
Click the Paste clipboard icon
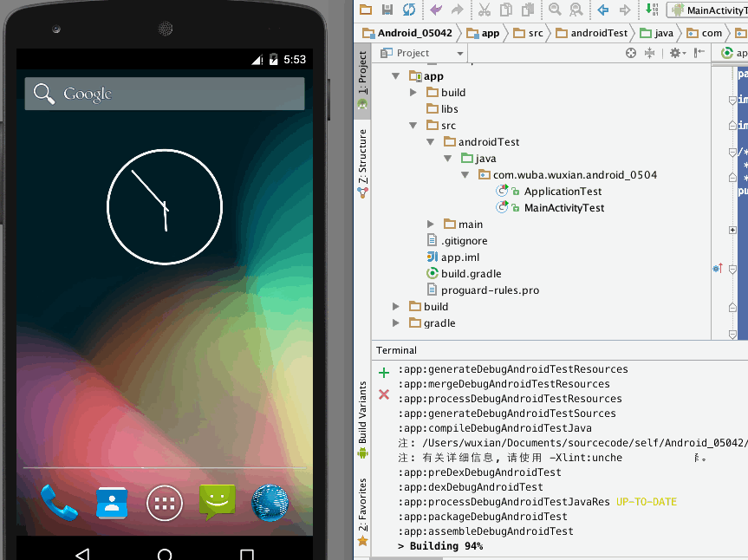coord(528,9)
